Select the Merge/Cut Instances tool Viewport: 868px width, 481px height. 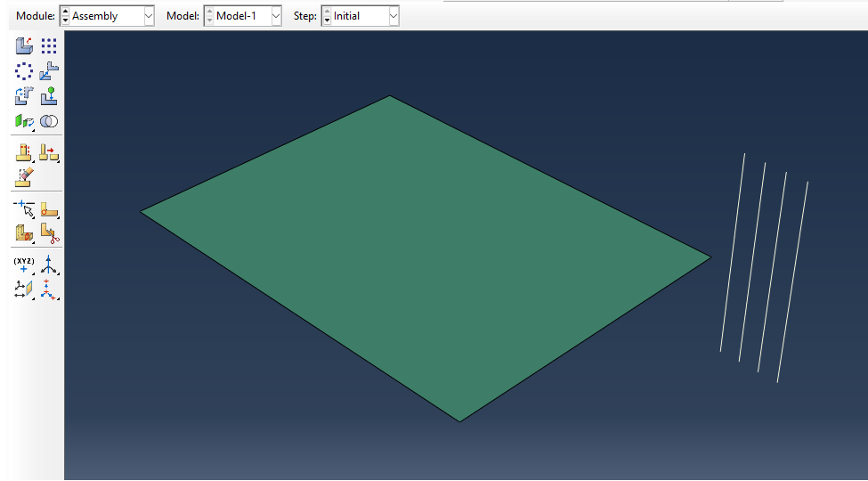coord(49,121)
